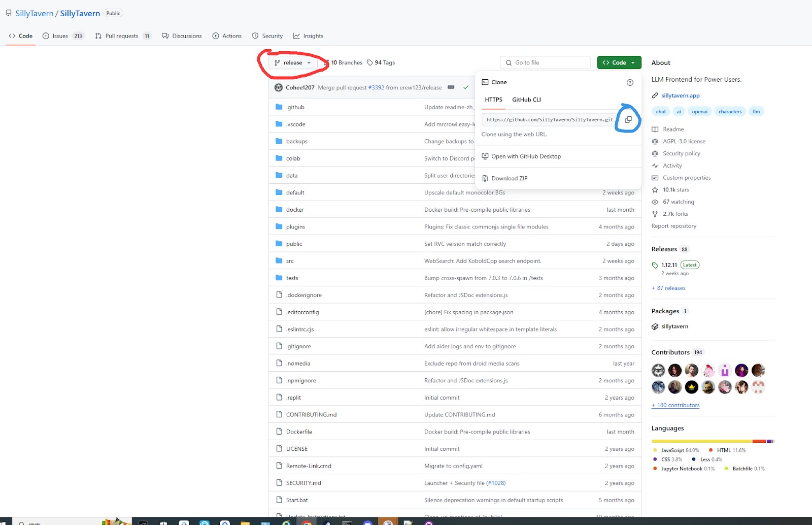The image size is (812, 525).
Task: Open the release branch selector dropdown
Action: pos(293,62)
